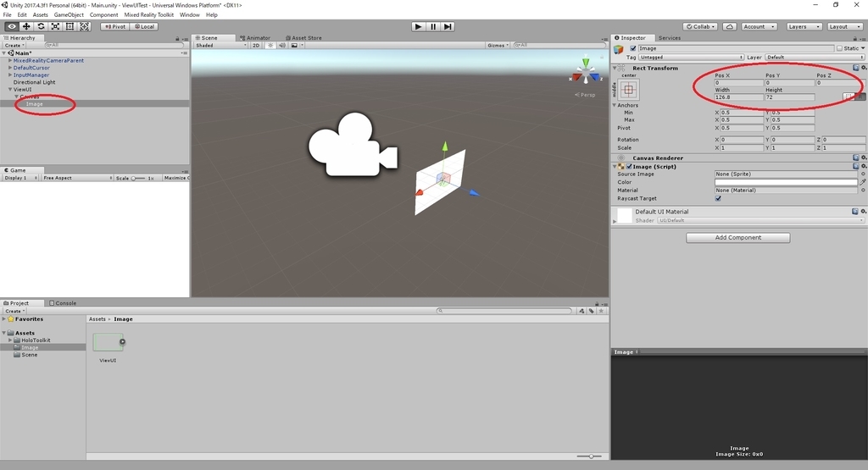The height and width of the screenshot is (470, 868).
Task: Open the Layout dropdown
Action: tap(844, 26)
